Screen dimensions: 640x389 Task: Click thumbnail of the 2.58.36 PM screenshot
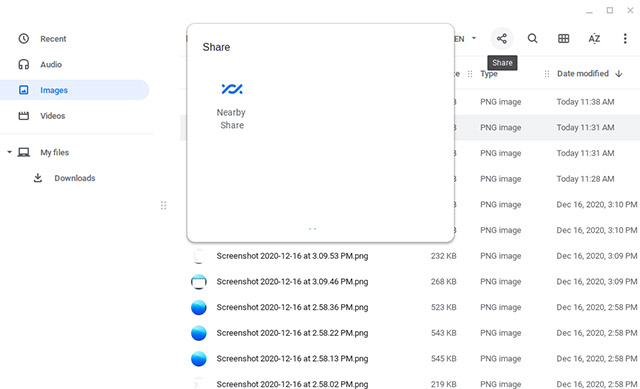[199, 307]
